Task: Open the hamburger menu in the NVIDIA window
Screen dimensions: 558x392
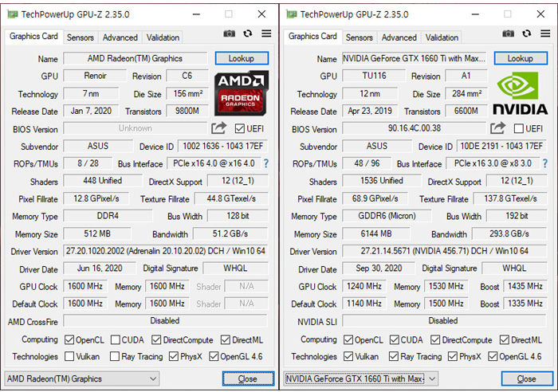Action: (545, 33)
